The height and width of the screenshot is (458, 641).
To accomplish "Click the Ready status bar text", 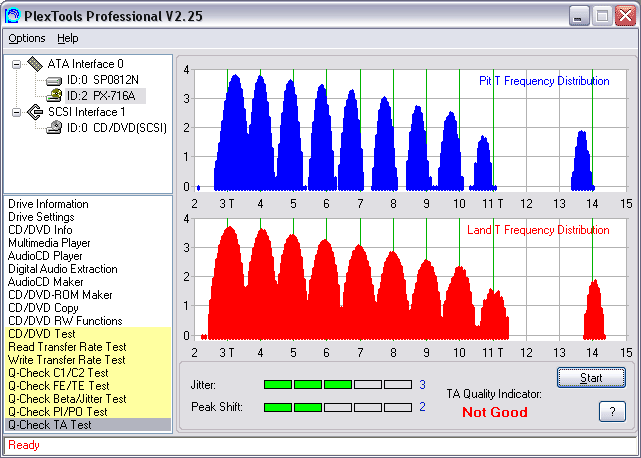I will [24, 445].
